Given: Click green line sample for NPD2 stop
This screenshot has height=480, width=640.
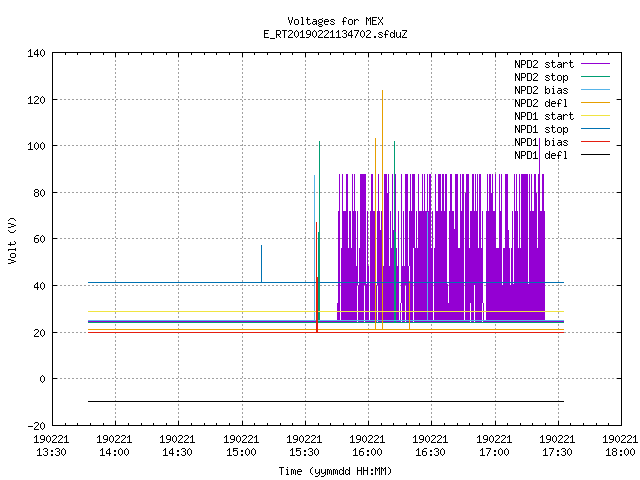Looking at the screenshot, I should pos(595,76).
